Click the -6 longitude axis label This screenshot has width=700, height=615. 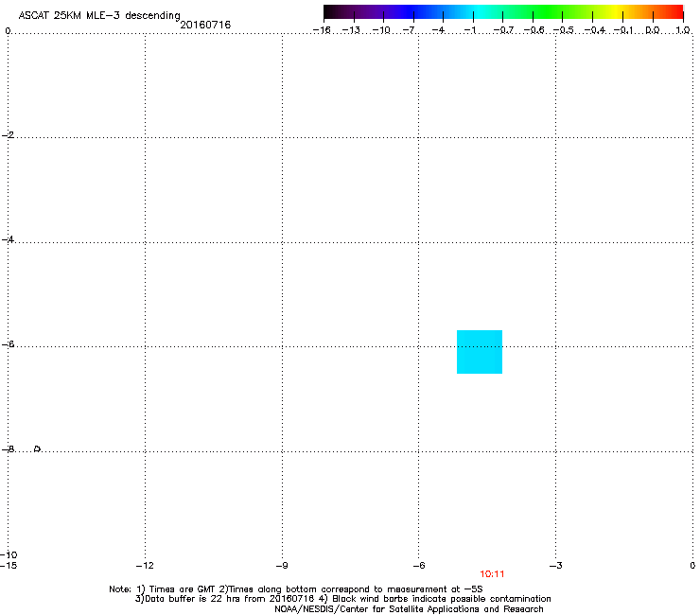419,566
